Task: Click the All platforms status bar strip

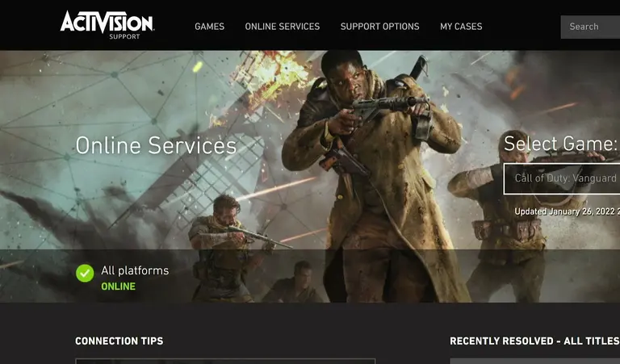Action: click(310, 276)
